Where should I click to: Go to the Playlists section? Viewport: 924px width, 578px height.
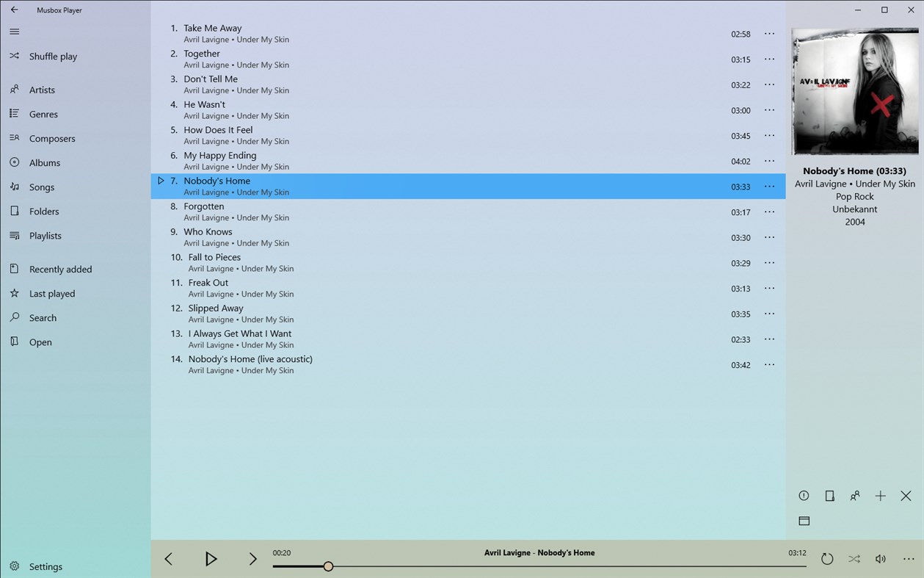click(45, 236)
